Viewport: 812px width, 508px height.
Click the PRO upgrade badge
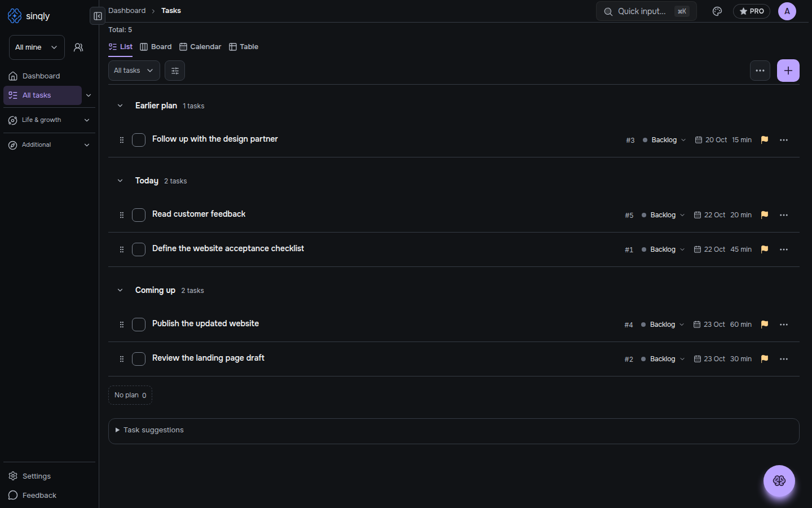tap(752, 11)
